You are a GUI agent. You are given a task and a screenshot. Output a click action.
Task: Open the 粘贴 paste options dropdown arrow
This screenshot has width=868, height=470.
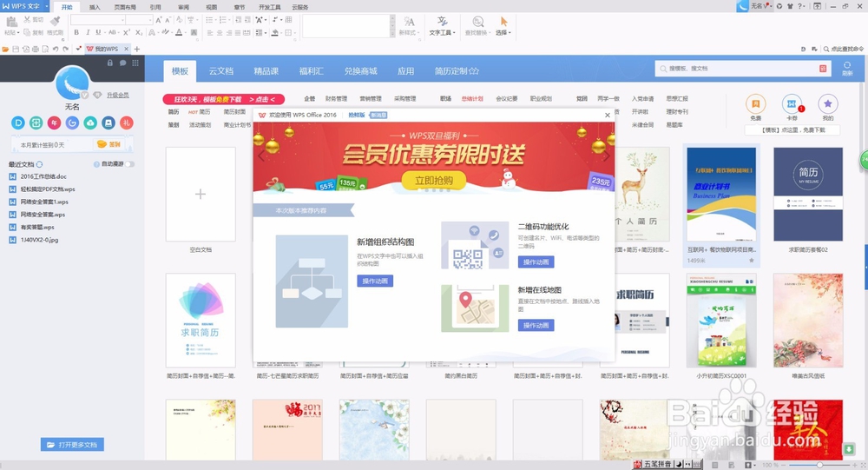[x=18, y=33]
